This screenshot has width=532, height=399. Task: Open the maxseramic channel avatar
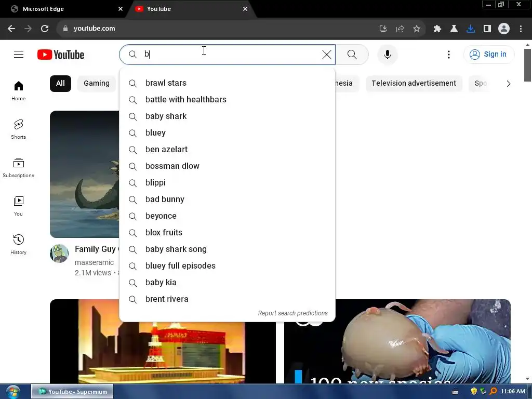click(59, 254)
